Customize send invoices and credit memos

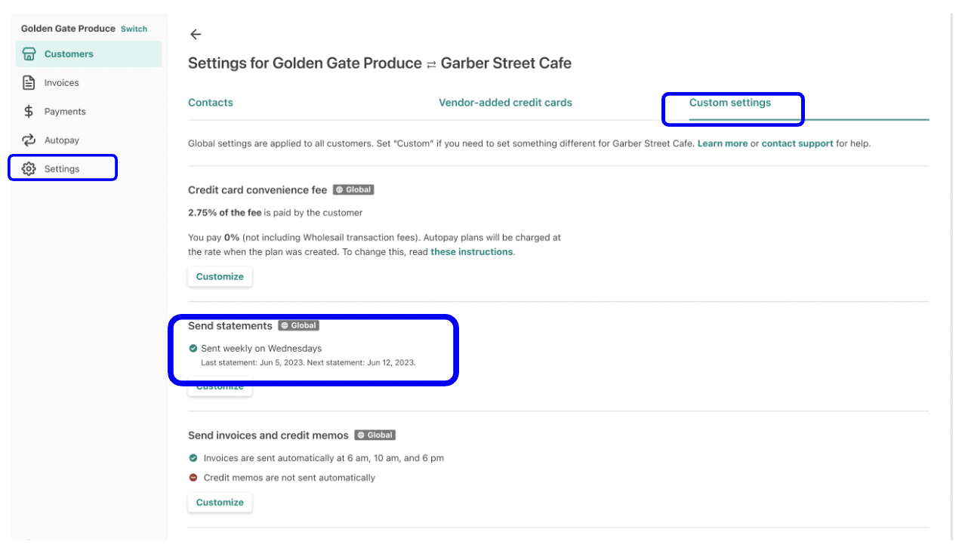tap(220, 503)
